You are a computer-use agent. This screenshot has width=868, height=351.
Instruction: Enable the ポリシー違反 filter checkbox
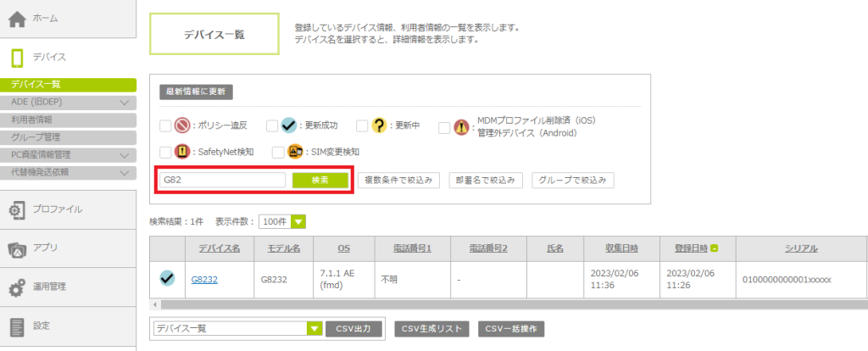coord(165,125)
